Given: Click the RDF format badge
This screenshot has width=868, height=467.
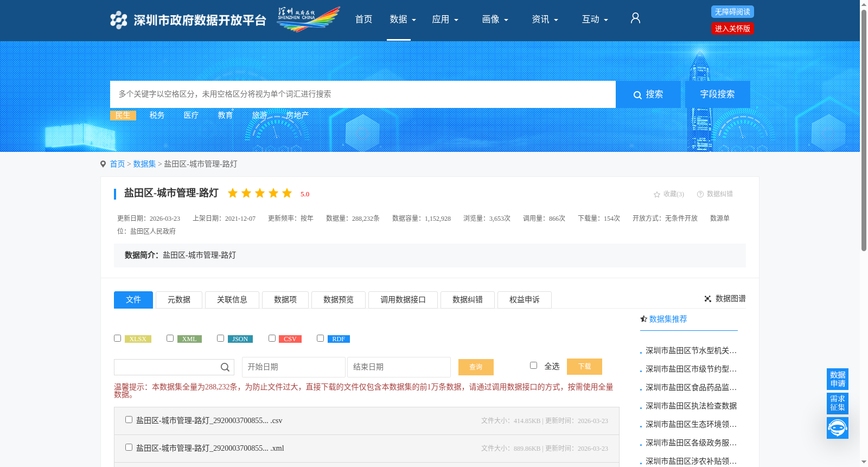Looking at the screenshot, I should (x=339, y=339).
